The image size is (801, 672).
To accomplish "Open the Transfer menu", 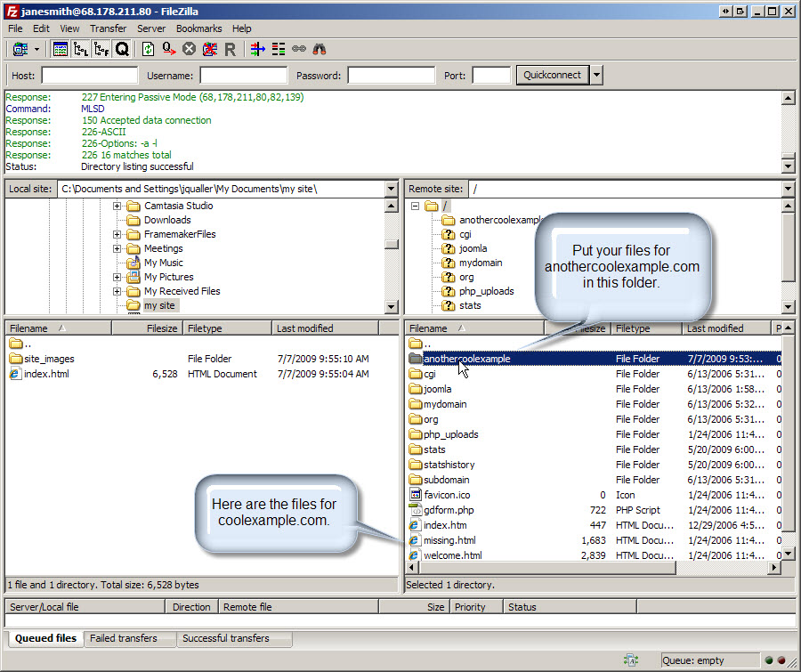I will pos(108,28).
